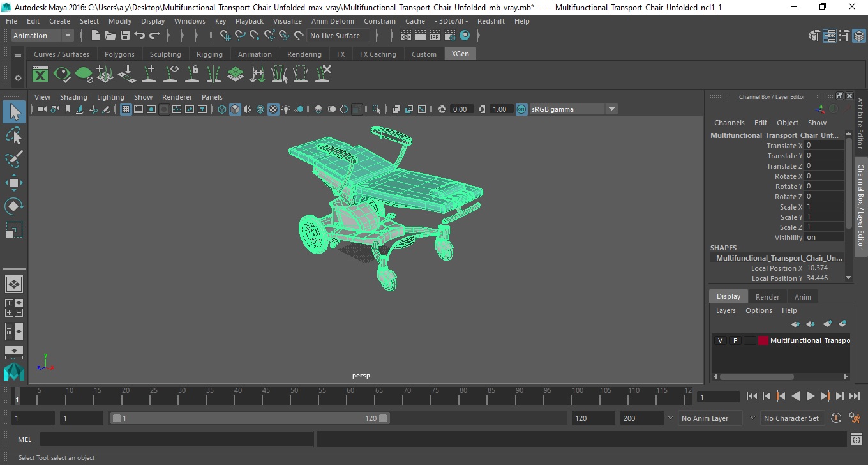This screenshot has width=868, height=465.
Task: Click XGen green patches tile icon
Action: (x=236, y=75)
